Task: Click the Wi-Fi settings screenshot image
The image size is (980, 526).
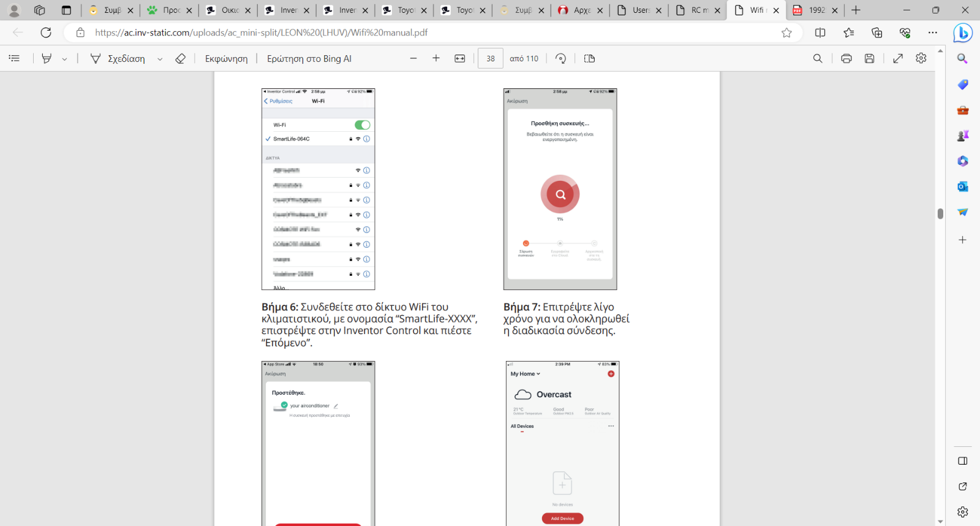Action: point(318,189)
